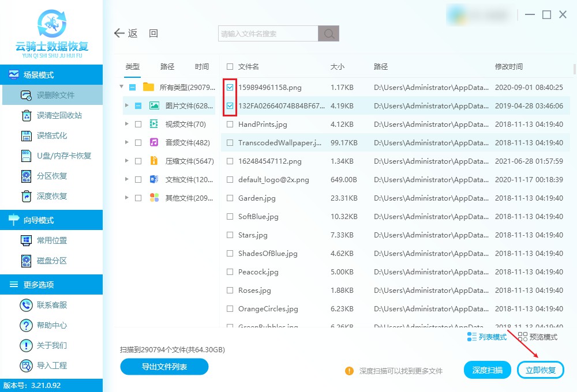
Task: Switch to the 时间 tab
Action: (202, 67)
